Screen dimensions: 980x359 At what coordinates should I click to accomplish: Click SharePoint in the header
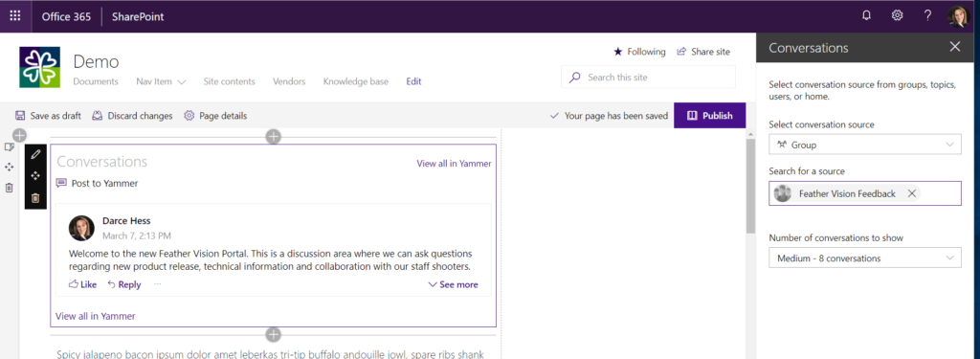(x=138, y=17)
